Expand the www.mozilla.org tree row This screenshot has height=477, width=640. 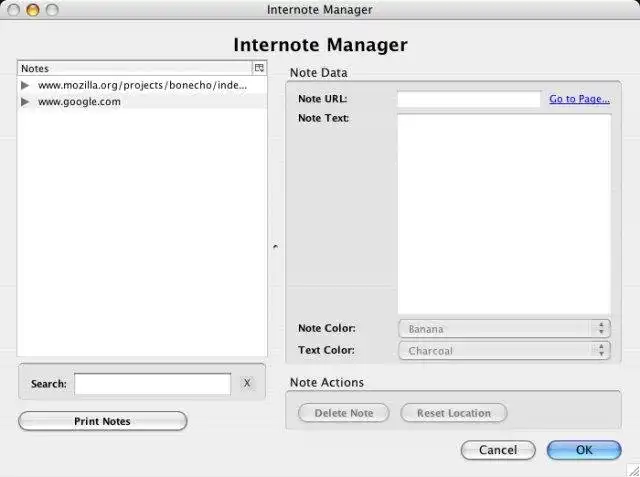point(25,85)
